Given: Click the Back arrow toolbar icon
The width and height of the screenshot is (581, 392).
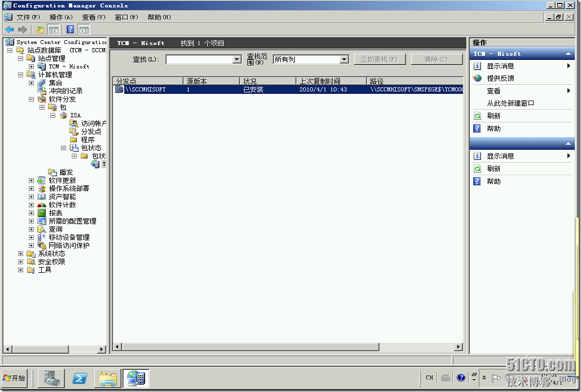Looking at the screenshot, I should [x=10, y=29].
